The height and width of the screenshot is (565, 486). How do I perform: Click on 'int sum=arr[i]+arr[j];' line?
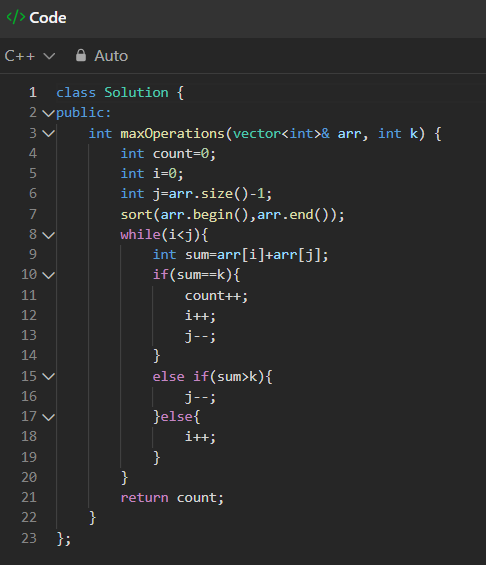pos(240,255)
